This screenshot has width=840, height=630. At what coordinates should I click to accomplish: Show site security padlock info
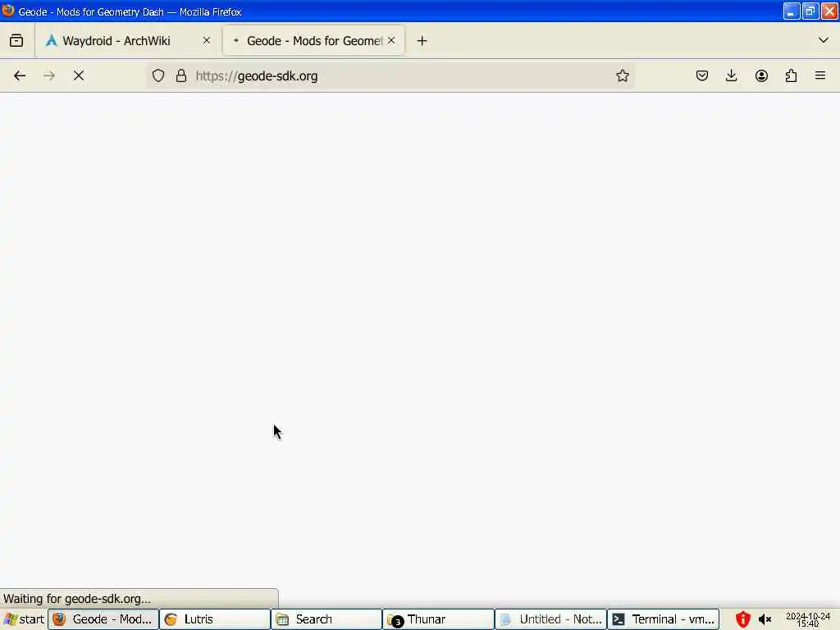coord(181,76)
